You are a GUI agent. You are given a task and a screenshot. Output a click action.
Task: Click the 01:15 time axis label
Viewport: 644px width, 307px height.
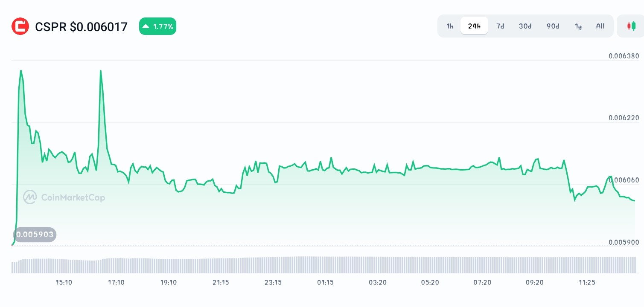325,282
